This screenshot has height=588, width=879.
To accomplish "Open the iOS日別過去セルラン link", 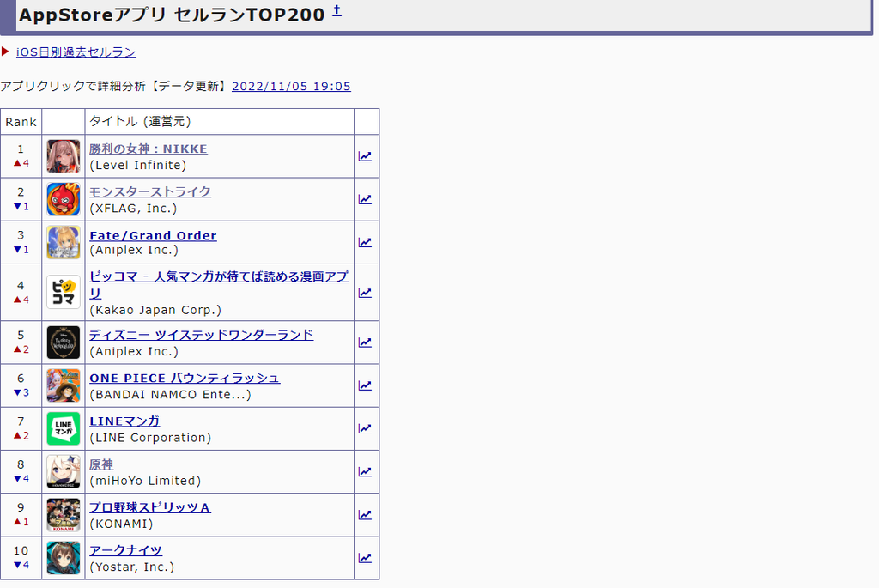I will coord(76,52).
